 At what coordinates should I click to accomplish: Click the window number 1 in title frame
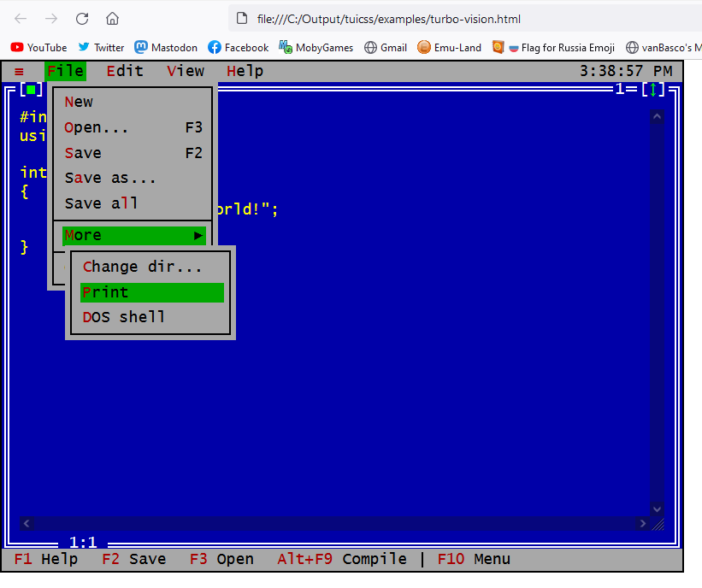coord(620,89)
